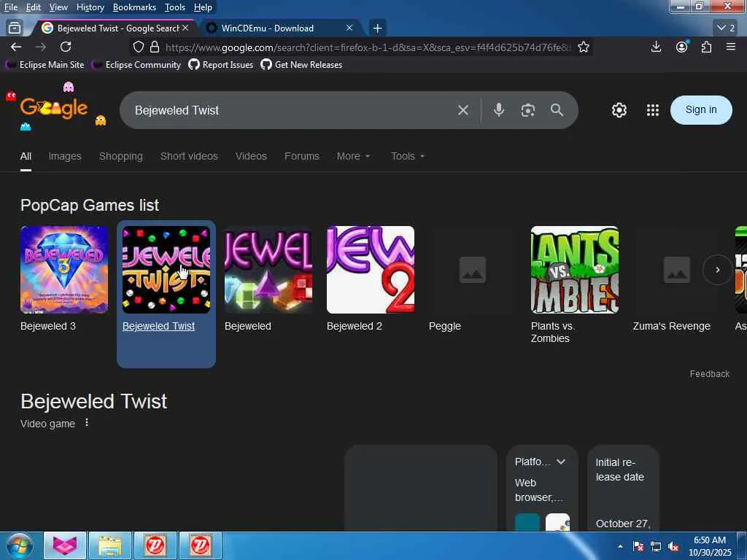Open the Google apps grid
Viewport: 747px width, 560px height.
(x=653, y=110)
